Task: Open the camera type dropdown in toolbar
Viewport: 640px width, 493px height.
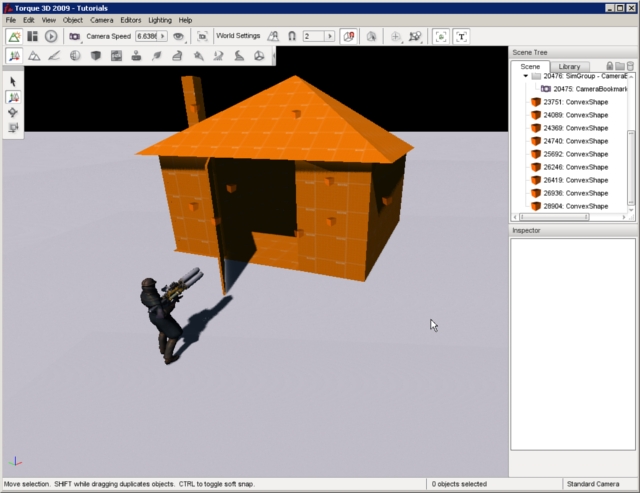Action: click(74, 36)
